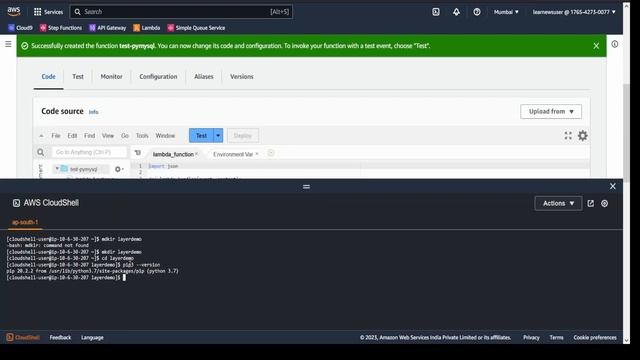Click the CloudShell icon in top navigation

point(436,12)
